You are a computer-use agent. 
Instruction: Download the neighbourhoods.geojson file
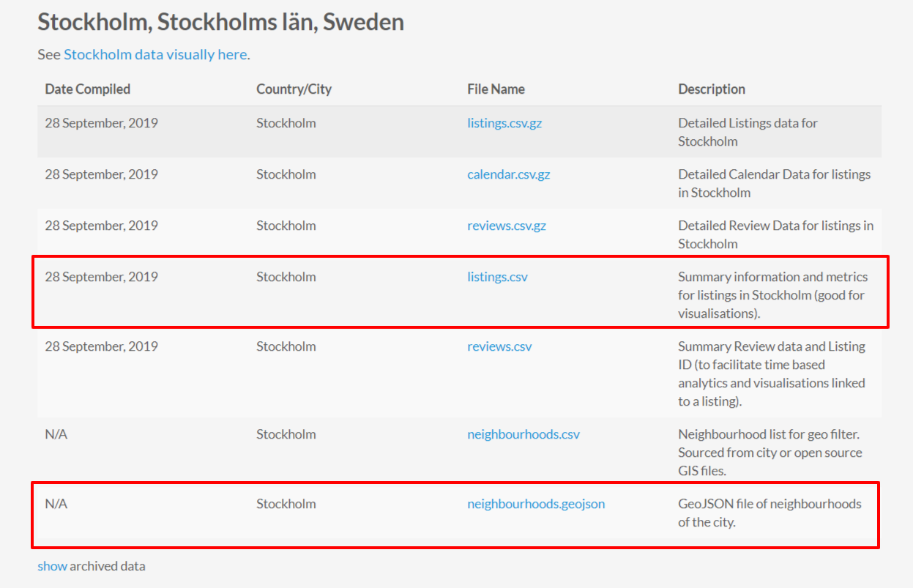[536, 504]
